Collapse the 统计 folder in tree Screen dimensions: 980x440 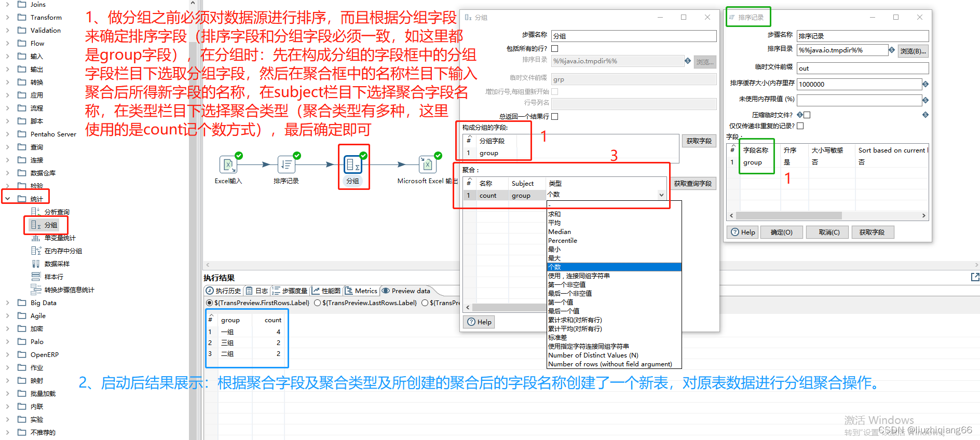coord(7,199)
